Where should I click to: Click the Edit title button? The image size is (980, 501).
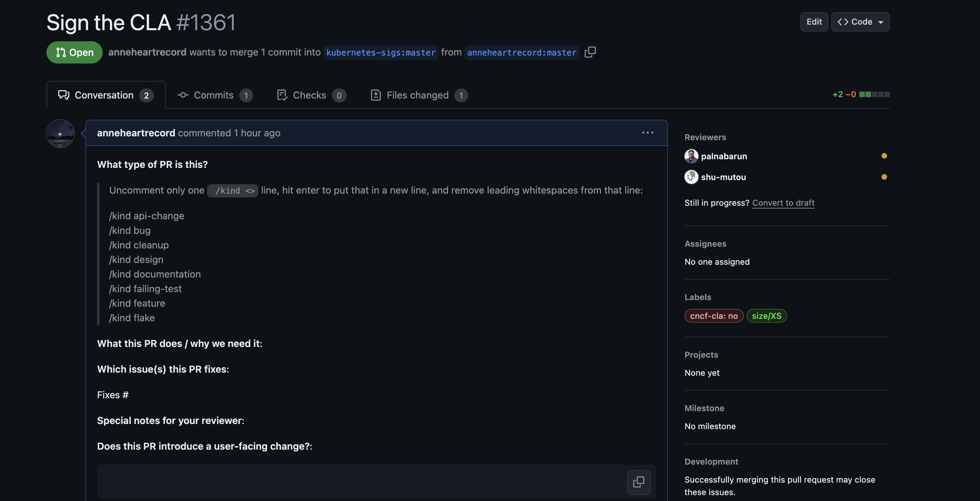click(814, 22)
